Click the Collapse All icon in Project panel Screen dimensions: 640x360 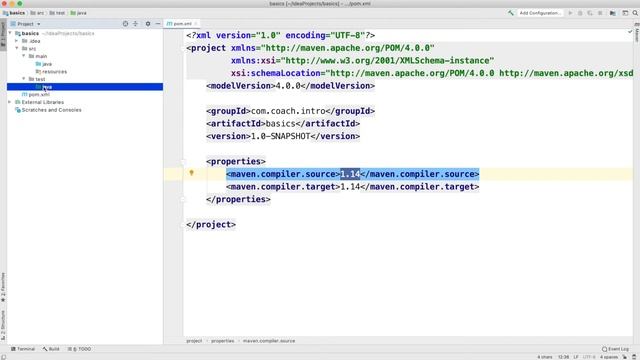[136, 24]
